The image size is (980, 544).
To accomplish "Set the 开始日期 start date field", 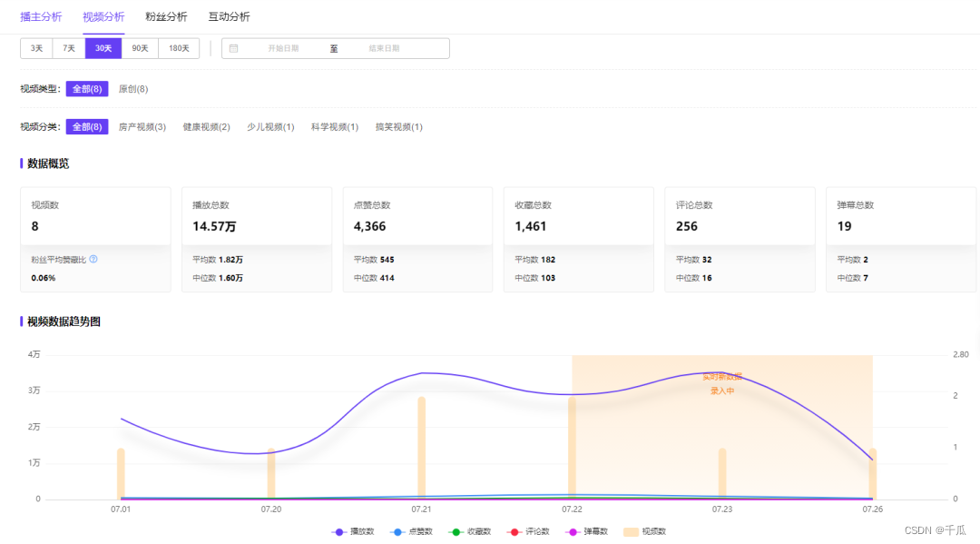I will [283, 48].
